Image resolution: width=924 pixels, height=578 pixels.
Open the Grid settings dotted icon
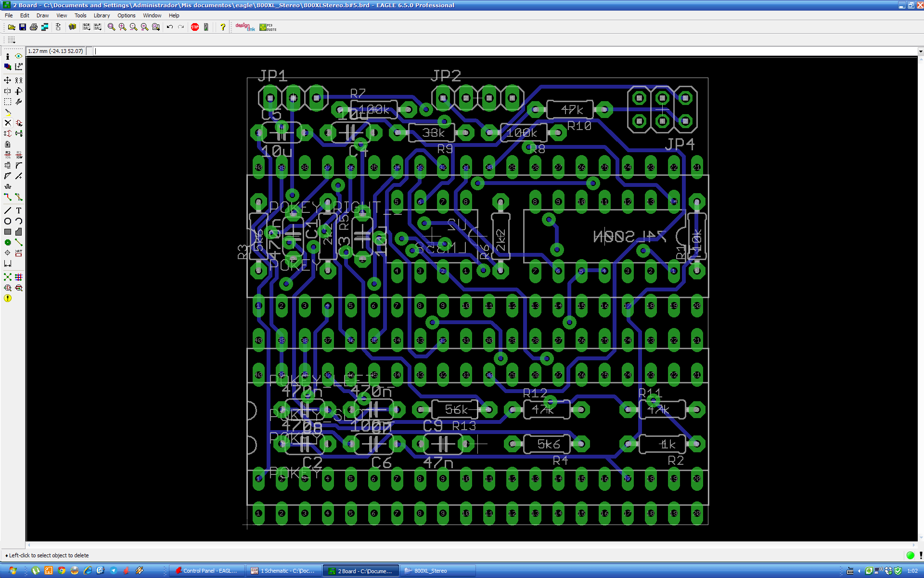pyautogui.click(x=12, y=40)
